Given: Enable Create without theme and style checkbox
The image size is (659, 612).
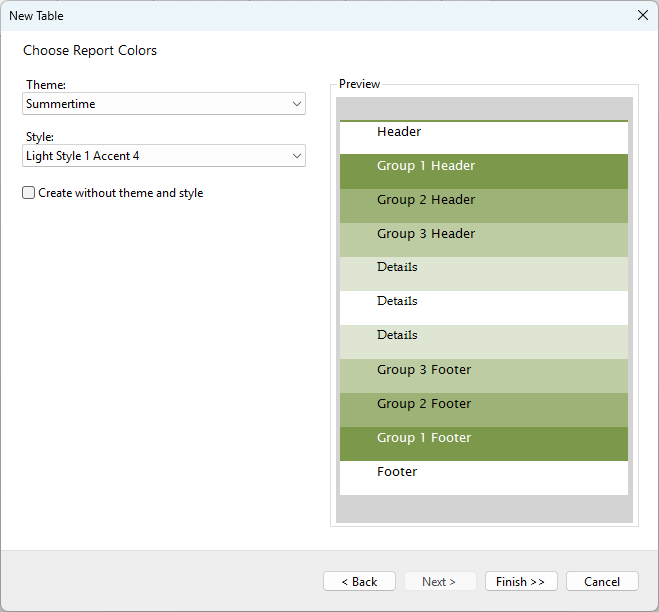Looking at the screenshot, I should pyautogui.click(x=29, y=193).
